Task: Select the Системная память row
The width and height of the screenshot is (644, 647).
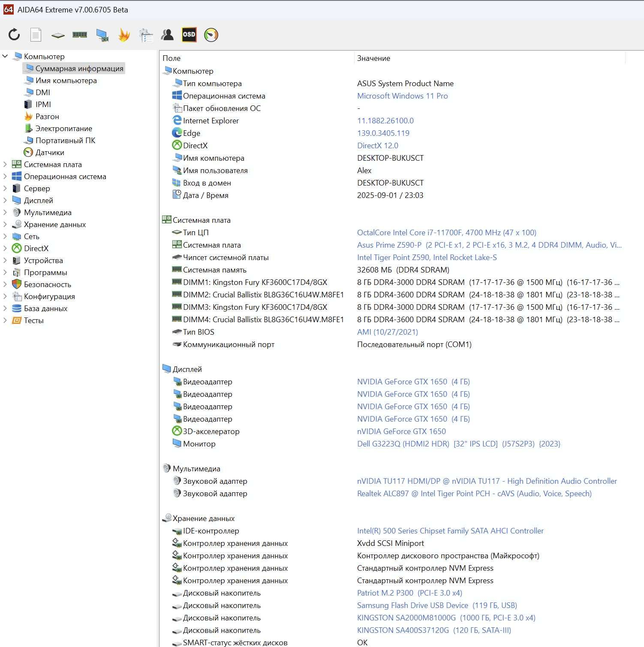Action: 392,270
